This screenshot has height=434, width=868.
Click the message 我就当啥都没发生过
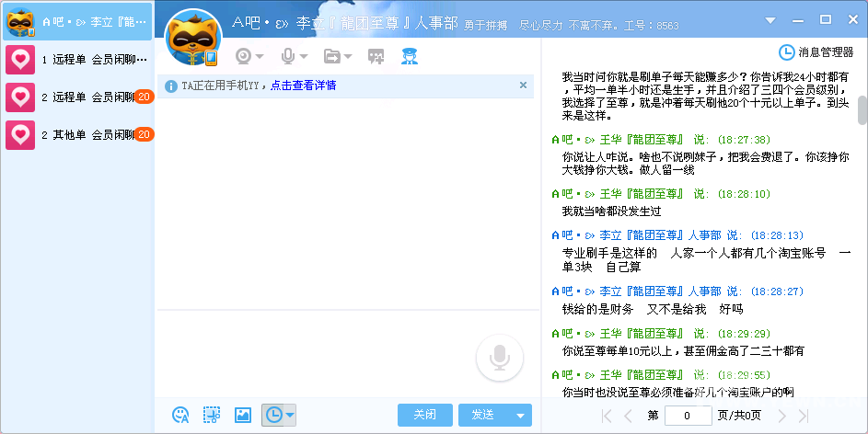tap(611, 211)
